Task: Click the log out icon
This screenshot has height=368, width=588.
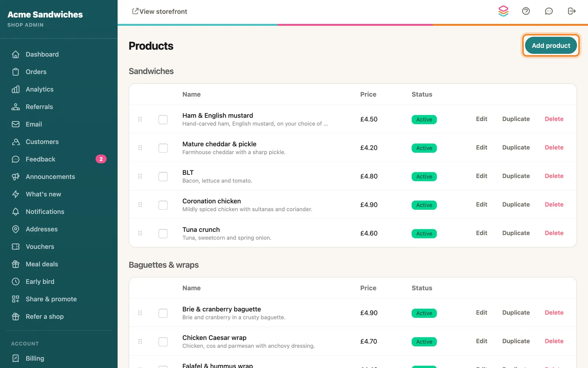Action: [571, 11]
